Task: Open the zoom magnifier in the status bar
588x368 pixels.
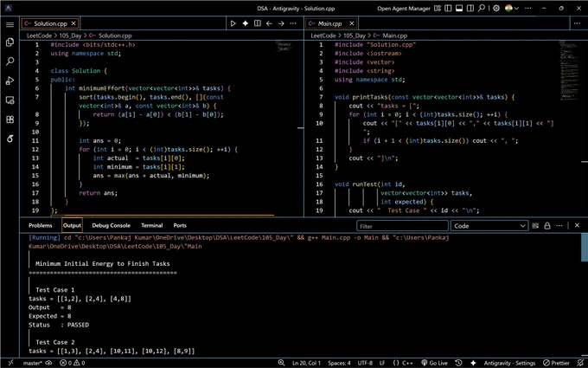Action: (281, 363)
